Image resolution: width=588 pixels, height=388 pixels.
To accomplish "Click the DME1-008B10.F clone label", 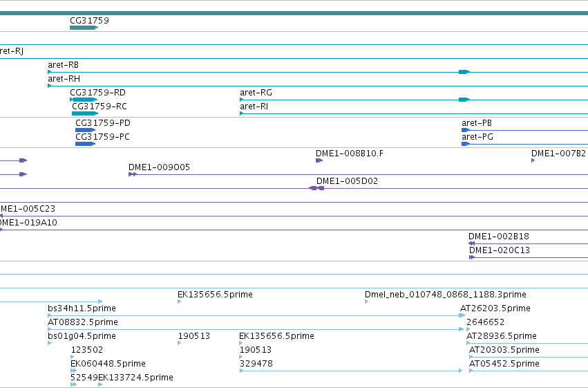I will 350,154.
